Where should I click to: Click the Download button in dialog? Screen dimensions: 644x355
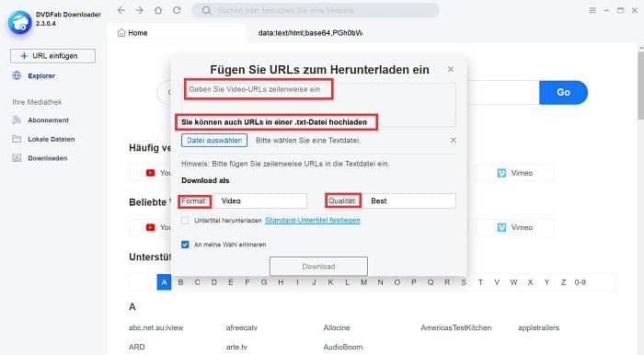(x=318, y=267)
